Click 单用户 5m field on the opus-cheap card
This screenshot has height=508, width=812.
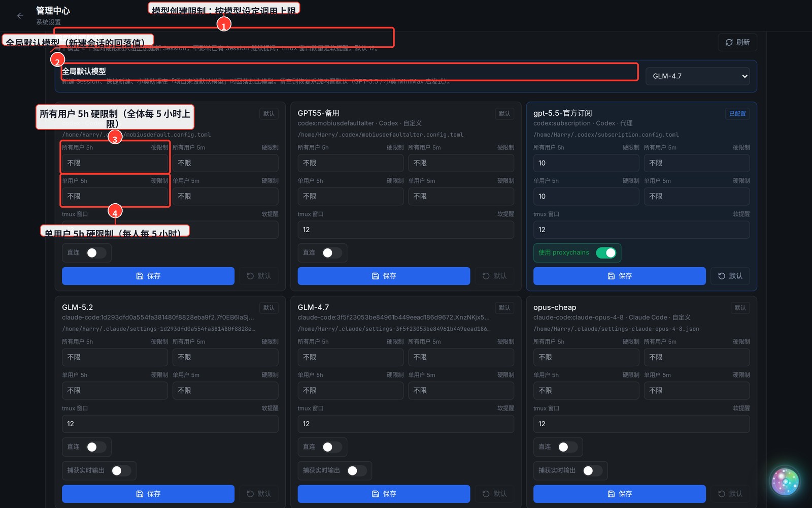[x=696, y=391]
